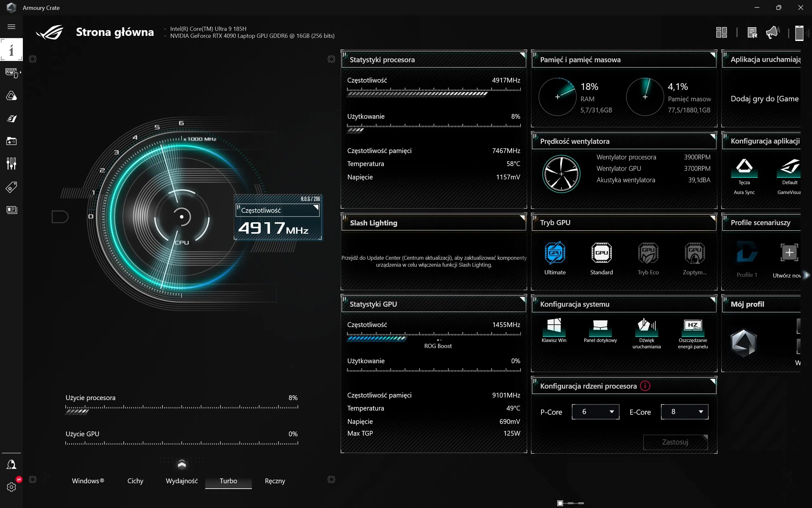Screen dimensions: 812x508
Task: Toggle Oszczędzanie energii panelu setting
Action: point(693,333)
